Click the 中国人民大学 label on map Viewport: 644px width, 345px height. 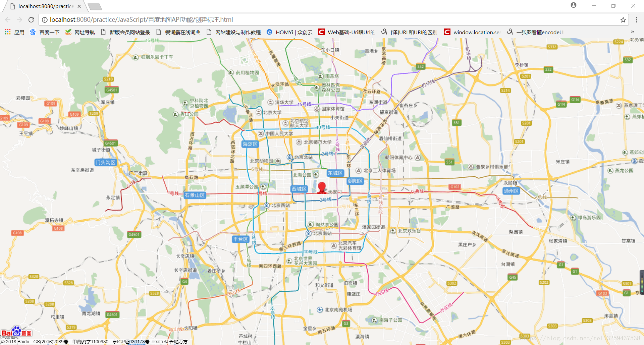279,133
